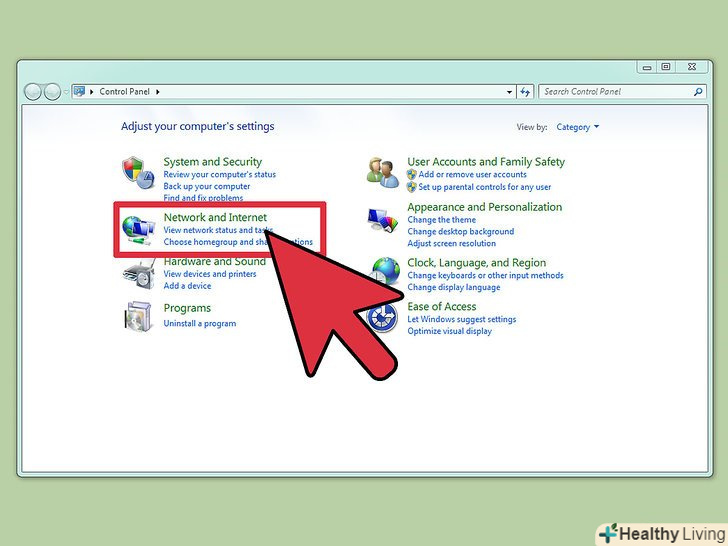Open the System and Security shield icon
Screen dimensions: 728x546
tap(138, 173)
